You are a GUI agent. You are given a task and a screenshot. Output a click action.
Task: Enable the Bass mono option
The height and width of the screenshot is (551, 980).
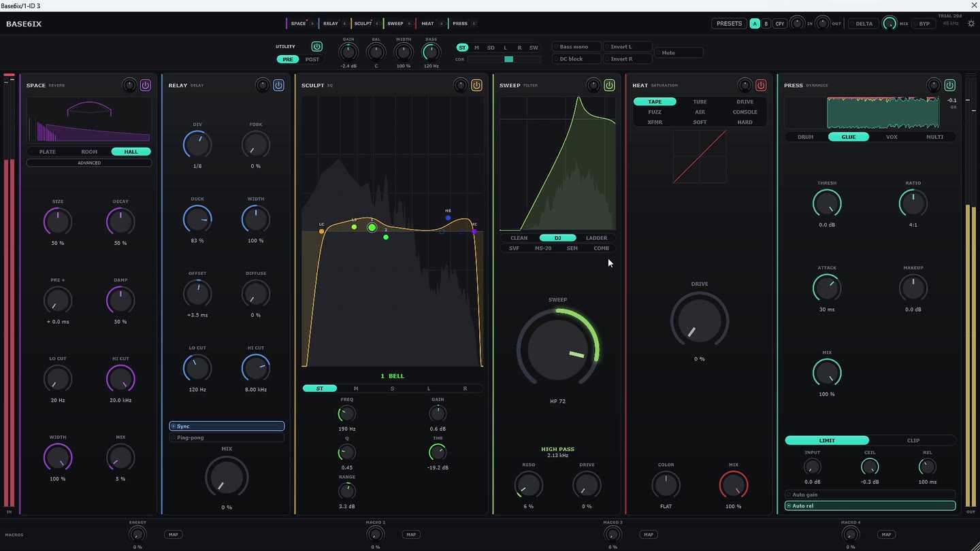pos(576,47)
